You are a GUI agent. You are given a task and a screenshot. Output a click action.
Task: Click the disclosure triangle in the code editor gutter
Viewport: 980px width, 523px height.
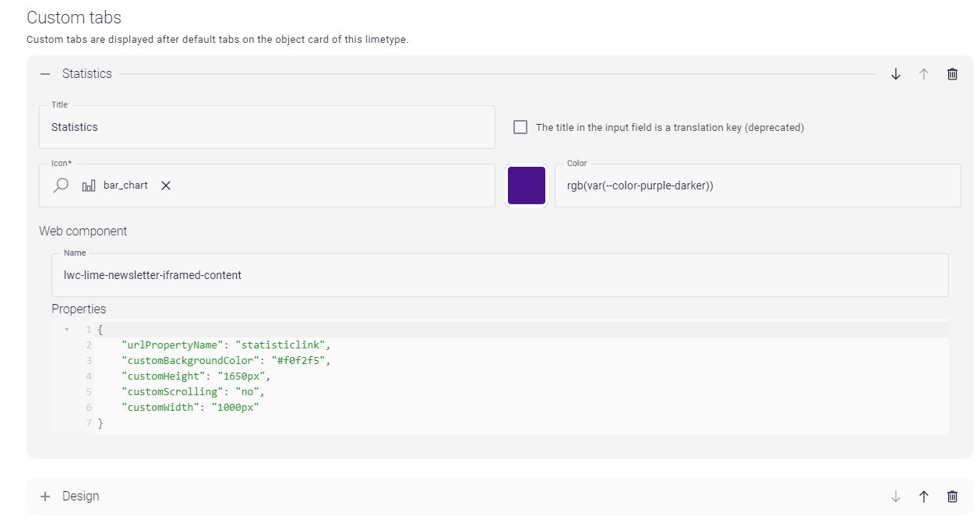click(x=66, y=329)
